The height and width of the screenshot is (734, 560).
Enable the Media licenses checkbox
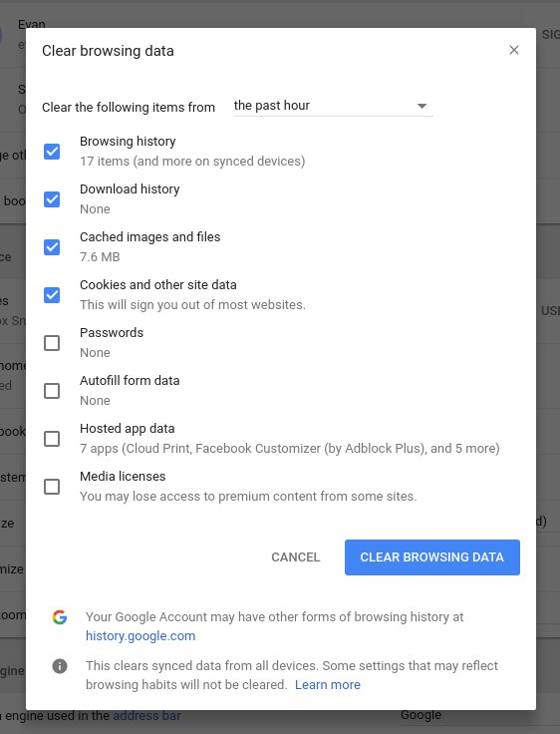(x=52, y=487)
